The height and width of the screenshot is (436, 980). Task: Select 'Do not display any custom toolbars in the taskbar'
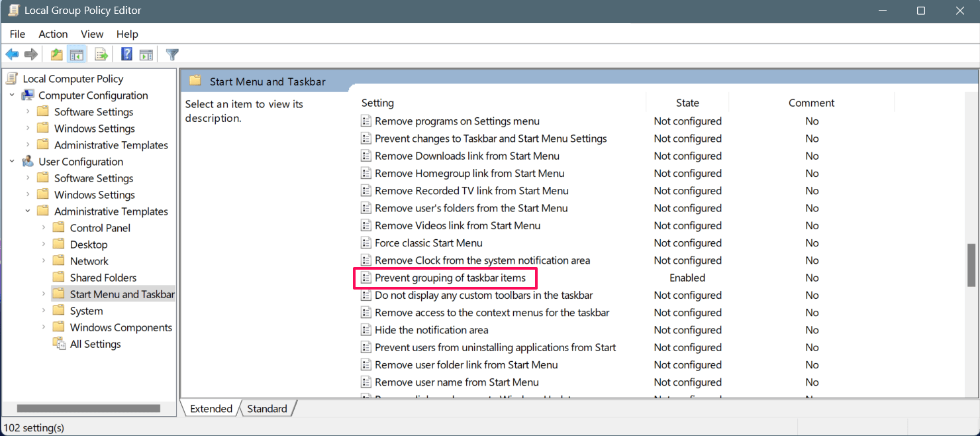484,296
